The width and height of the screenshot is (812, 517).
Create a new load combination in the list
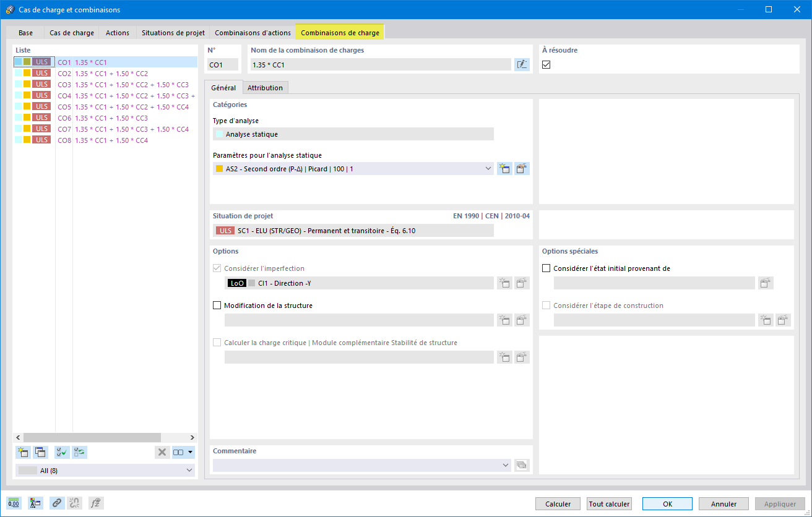[24, 452]
